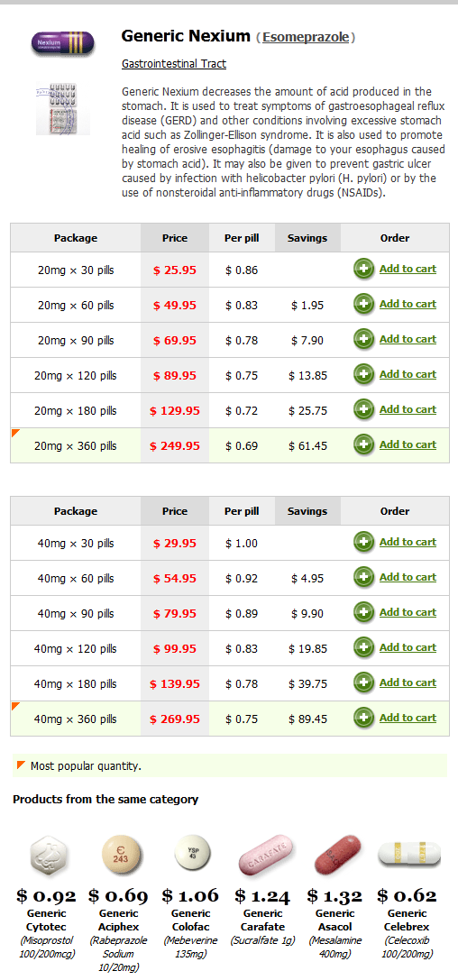This screenshot has height=980, width=458.
Task: Add 40mg × 90 pills to cart
Action: pyautogui.click(x=408, y=612)
